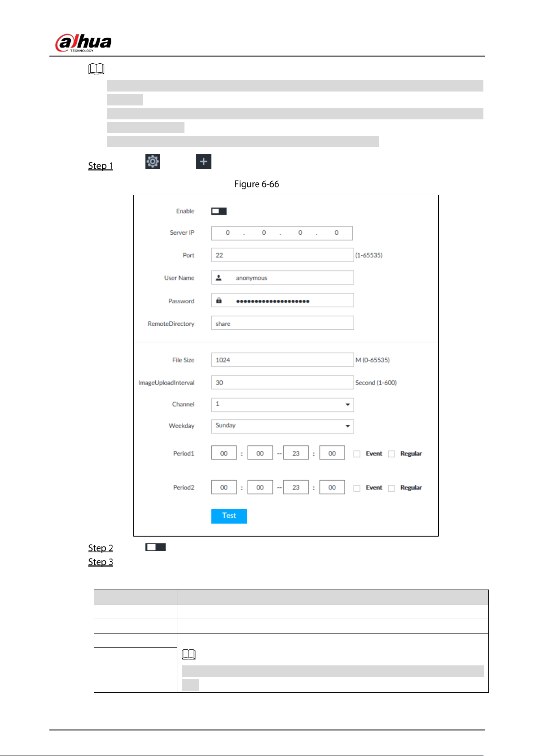Screen dimensions: 535x756
Task: Click the toggle switch icon in Step 2
Action: (156, 547)
